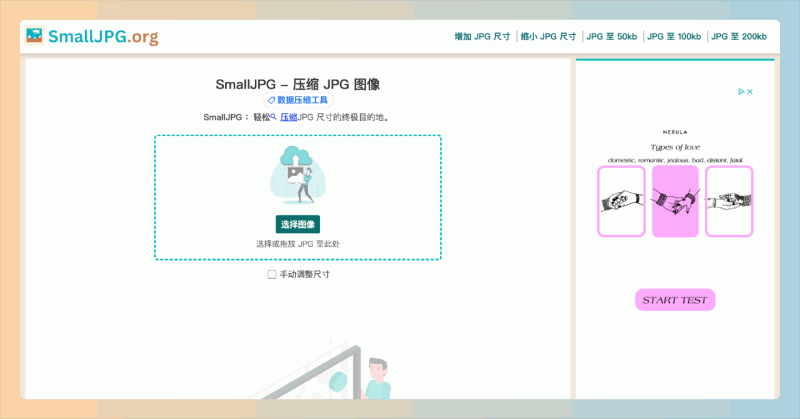Follow the 压缩 hyperlink

[289, 117]
